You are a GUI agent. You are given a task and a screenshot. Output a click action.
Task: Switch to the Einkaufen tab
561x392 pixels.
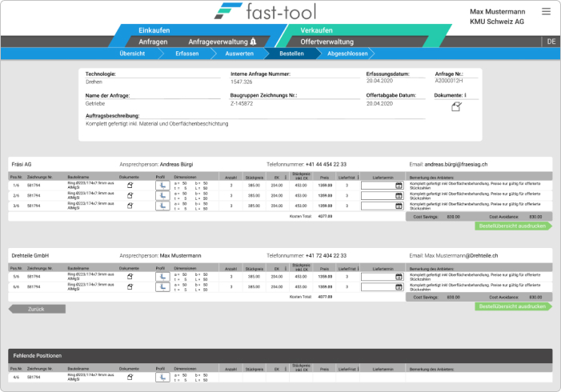[154, 30]
